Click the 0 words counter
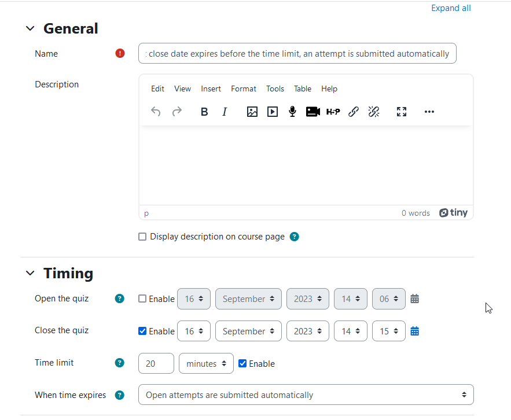The image size is (511, 420). coord(416,213)
